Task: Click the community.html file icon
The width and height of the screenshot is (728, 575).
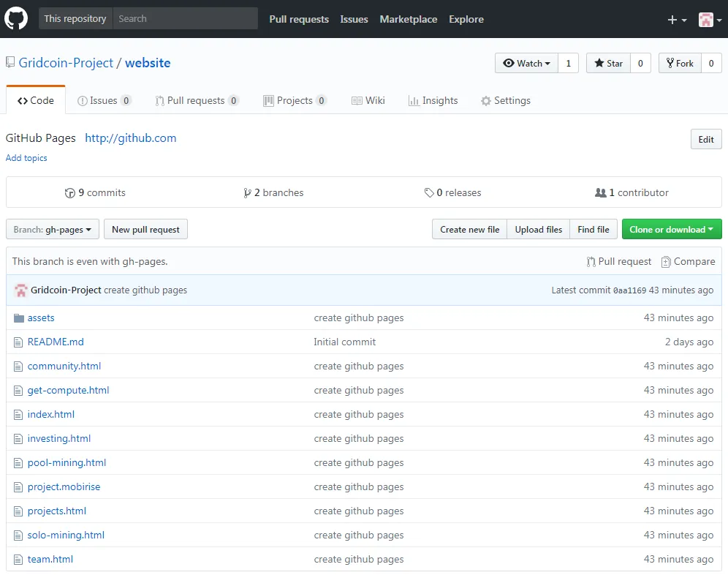Action: click(x=18, y=367)
